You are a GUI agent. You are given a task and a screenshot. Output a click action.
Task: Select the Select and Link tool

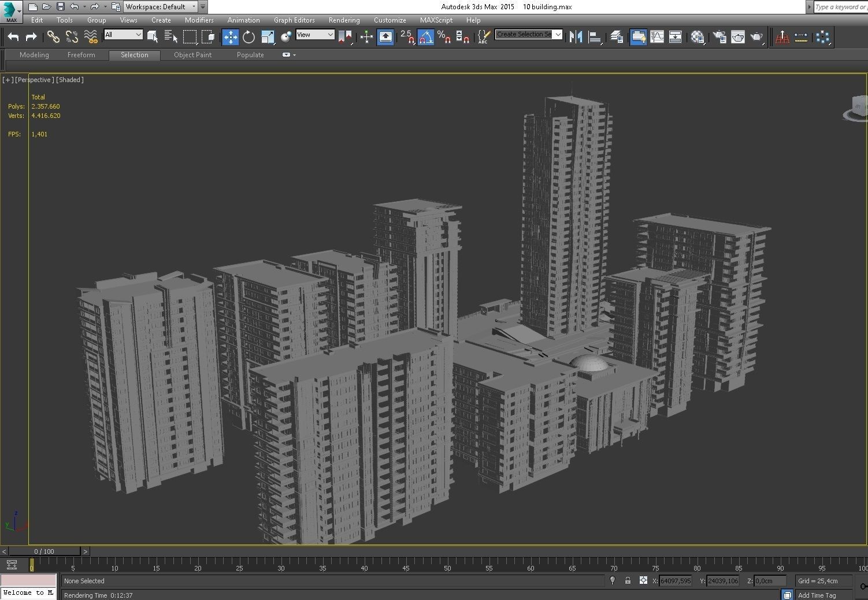(x=53, y=37)
